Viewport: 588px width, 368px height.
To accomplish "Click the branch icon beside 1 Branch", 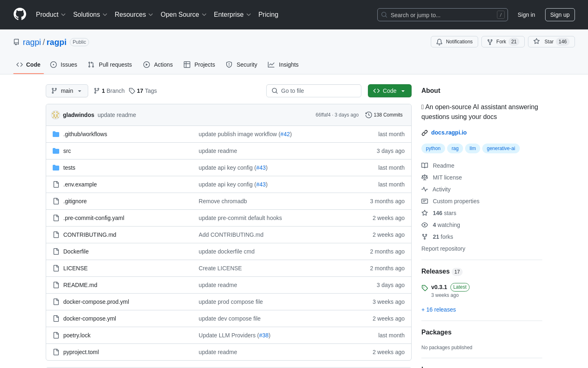I will click(97, 91).
